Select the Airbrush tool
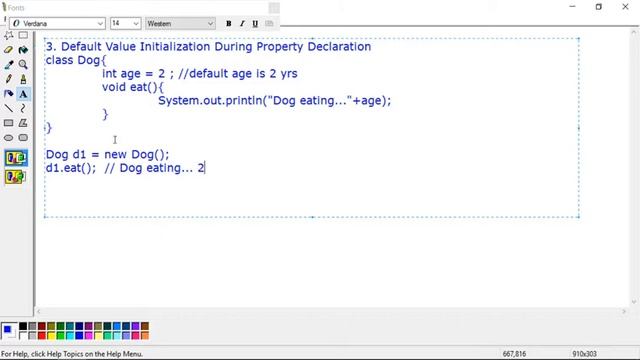The width and height of the screenshot is (640, 360). [9, 94]
